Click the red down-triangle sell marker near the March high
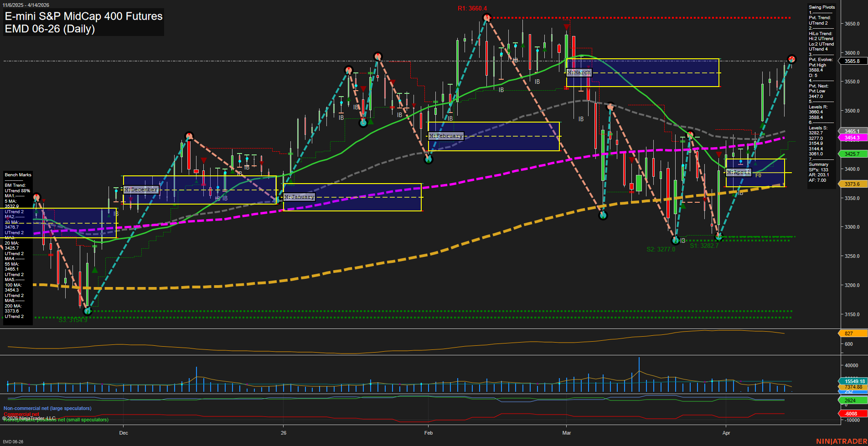Image resolution: width=868 pixels, height=446 pixels. point(566,27)
